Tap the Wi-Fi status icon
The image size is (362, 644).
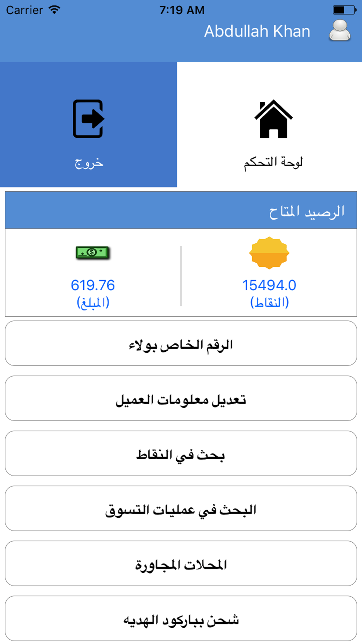(54, 10)
